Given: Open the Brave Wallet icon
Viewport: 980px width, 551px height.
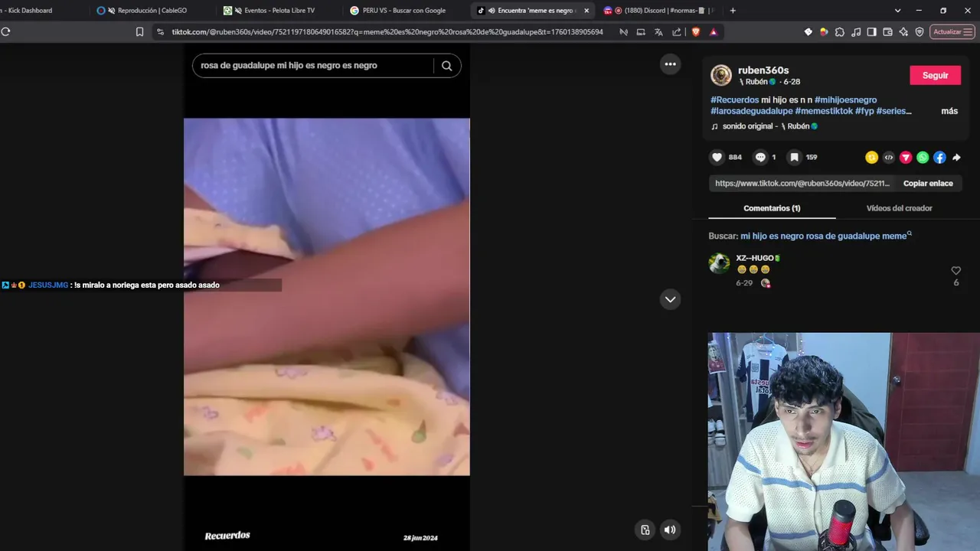Looking at the screenshot, I should [888, 32].
